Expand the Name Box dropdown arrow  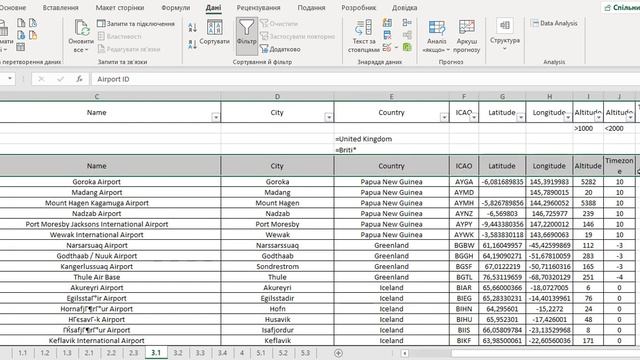[9, 78]
